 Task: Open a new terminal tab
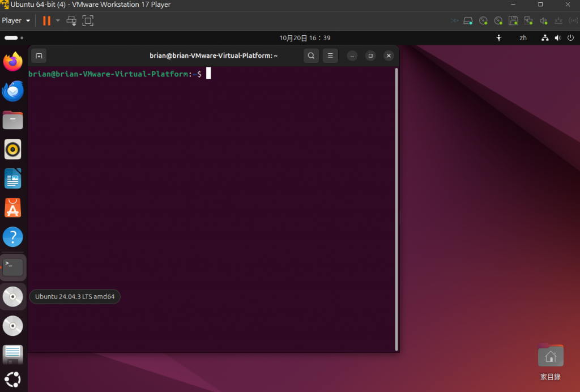(x=39, y=56)
